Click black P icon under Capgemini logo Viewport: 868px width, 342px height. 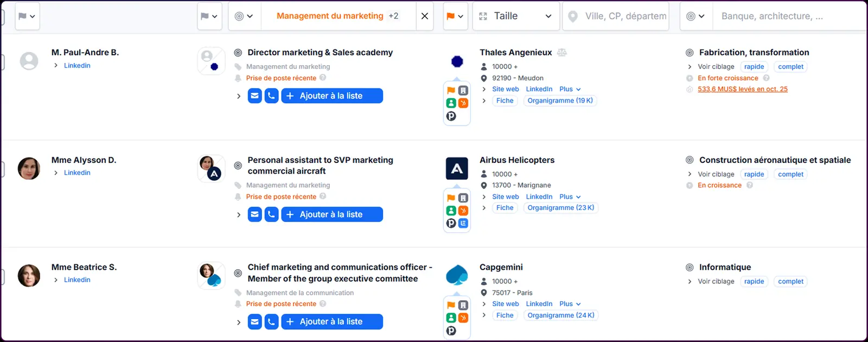click(451, 331)
